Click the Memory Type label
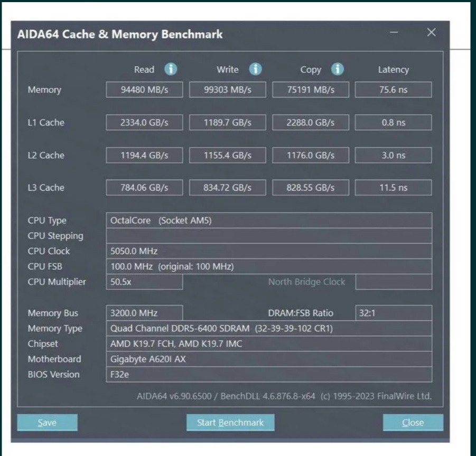The height and width of the screenshot is (456, 476). tap(55, 329)
